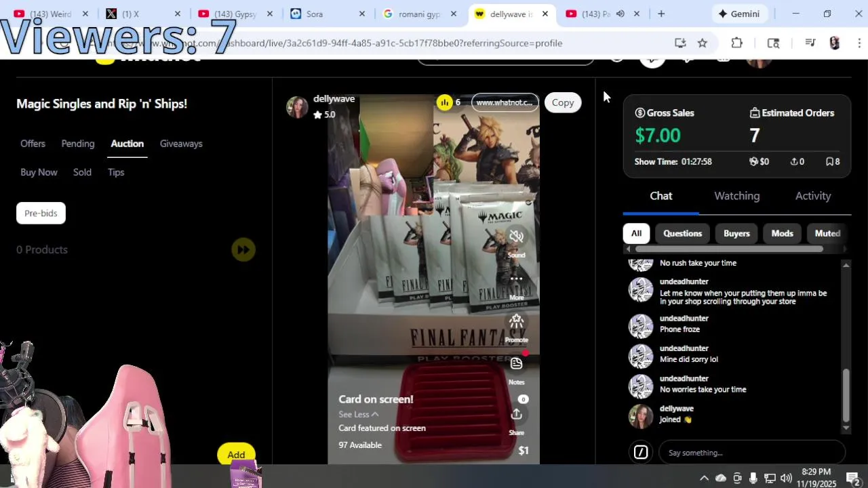Screen dimensions: 868x488
Task: Click the dellywave avatar above the stream
Action: [296, 106]
